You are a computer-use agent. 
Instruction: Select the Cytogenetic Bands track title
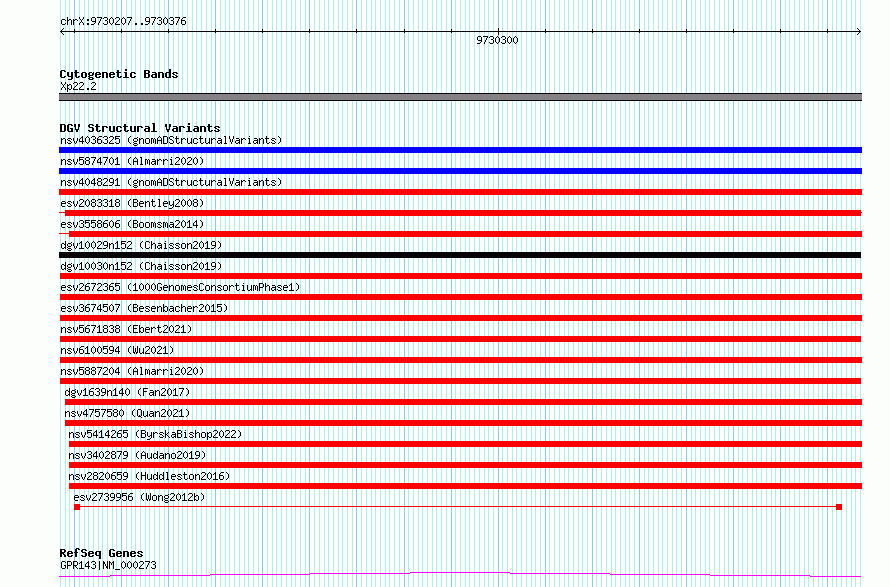point(119,74)
